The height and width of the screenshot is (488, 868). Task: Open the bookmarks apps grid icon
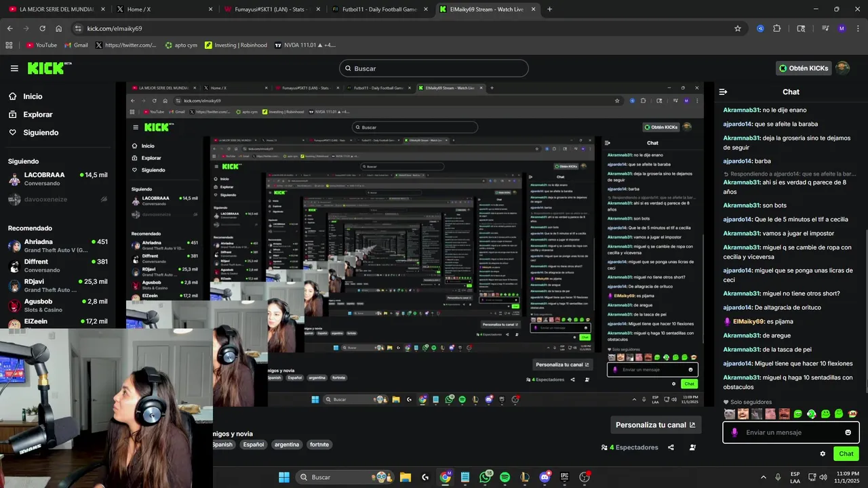(9, 45)
